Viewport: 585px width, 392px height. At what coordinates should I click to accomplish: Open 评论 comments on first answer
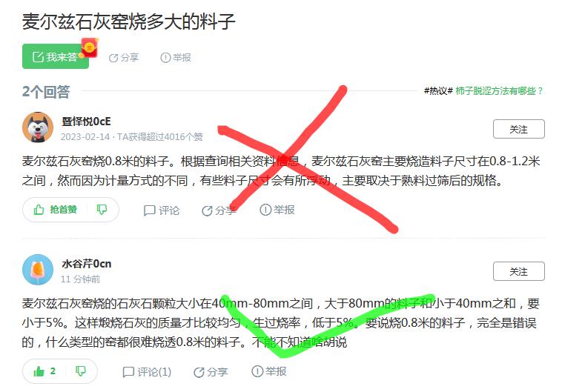point(162,210)
